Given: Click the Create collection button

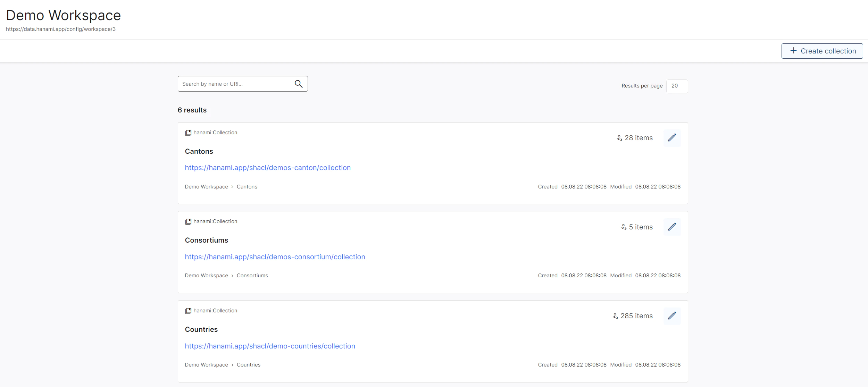Looking at the screenshot, I should pos(822,51).
